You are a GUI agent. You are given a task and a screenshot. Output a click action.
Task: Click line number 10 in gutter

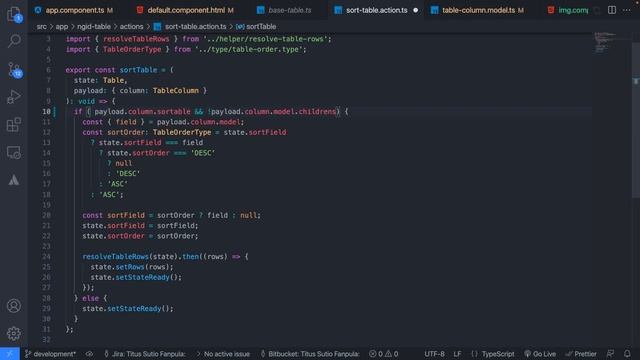coord(46,111)
